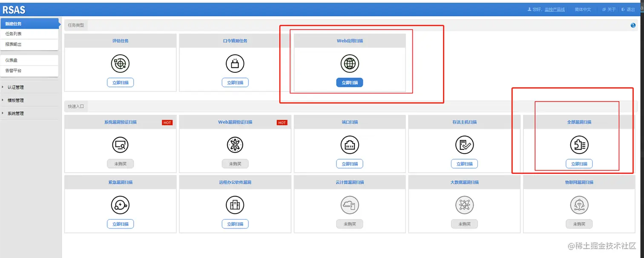Viewport: 644px width, 258px height.
Task: Click the 紧急漏洞扫描 lightning icon
Action: click(x=120, y=206)
